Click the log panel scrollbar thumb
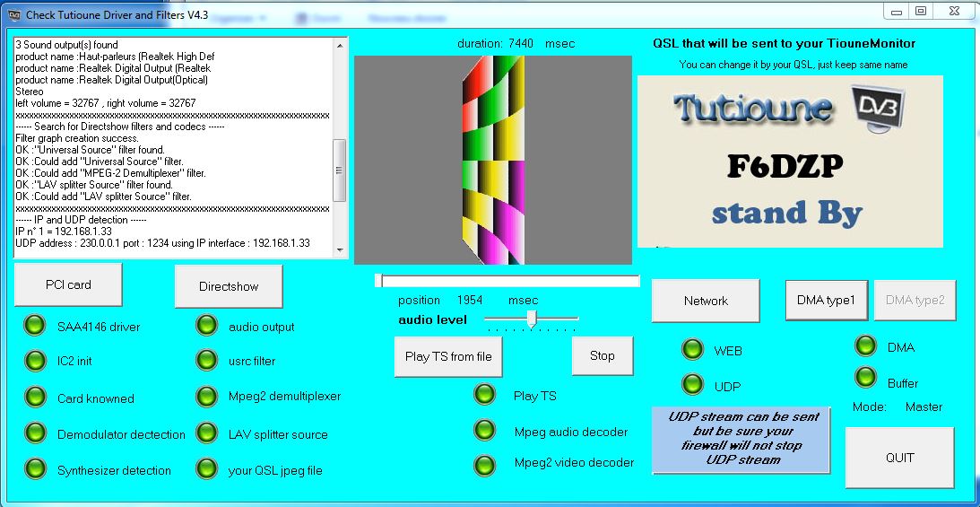Viewport: 980px width, 507px height. [340, 170]
